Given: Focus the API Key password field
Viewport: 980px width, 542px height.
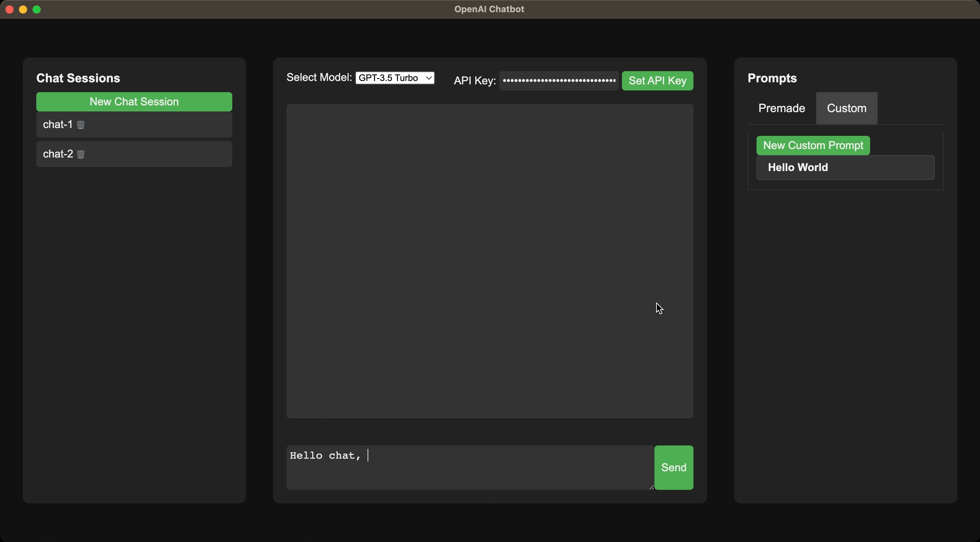Looking at the screenshot, I should [558, 81].
